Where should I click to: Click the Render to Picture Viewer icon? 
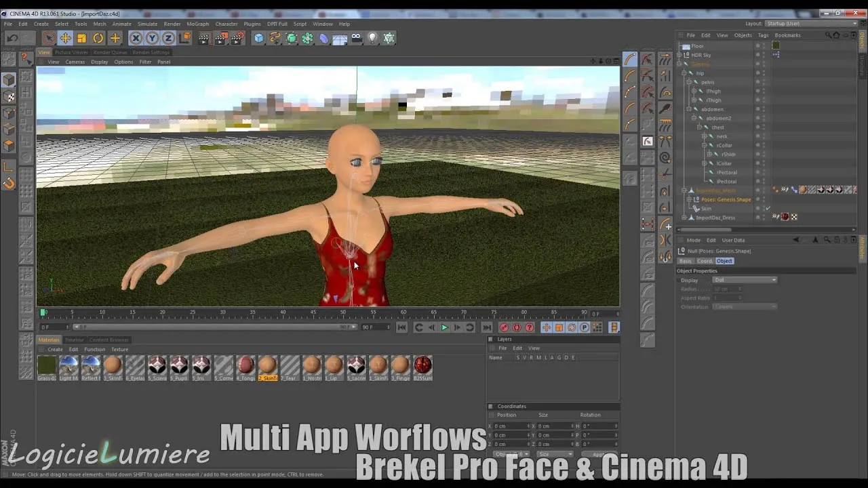click(220, 39)
